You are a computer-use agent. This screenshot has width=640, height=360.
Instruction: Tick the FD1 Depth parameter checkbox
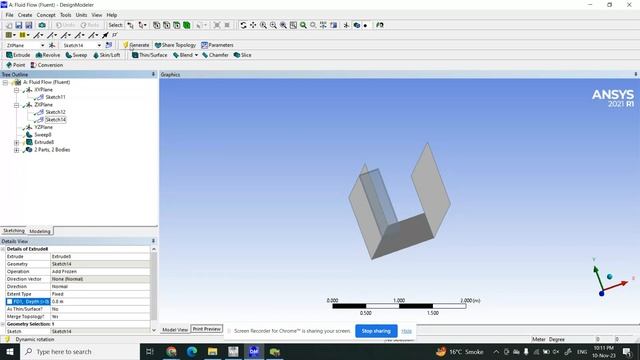coord(9,302)
